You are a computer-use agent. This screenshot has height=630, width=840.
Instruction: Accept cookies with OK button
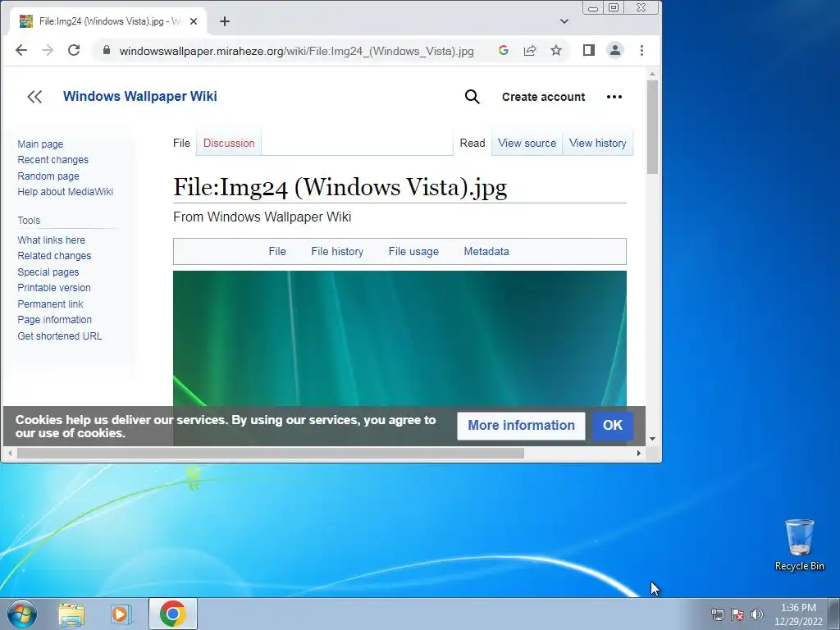[x=612, y=426]
